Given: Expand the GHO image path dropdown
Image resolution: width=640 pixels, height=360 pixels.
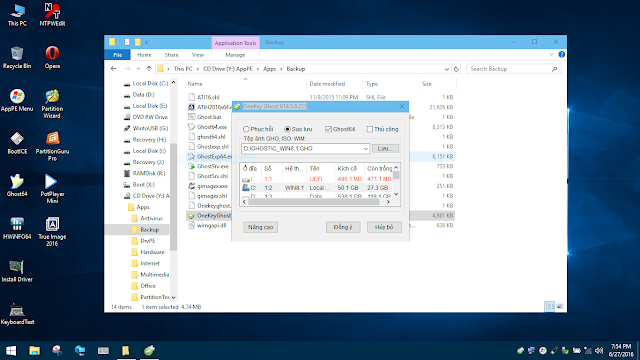Looking at the screenshot, I should click(365, 149).
